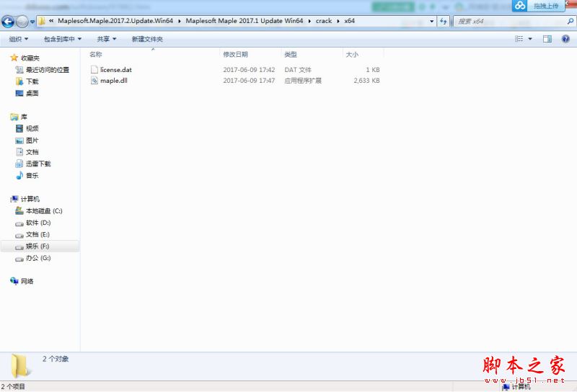The height and width of the screenshot is (392, 577).
Task: Open 文档 library
Action: (32, 152)
